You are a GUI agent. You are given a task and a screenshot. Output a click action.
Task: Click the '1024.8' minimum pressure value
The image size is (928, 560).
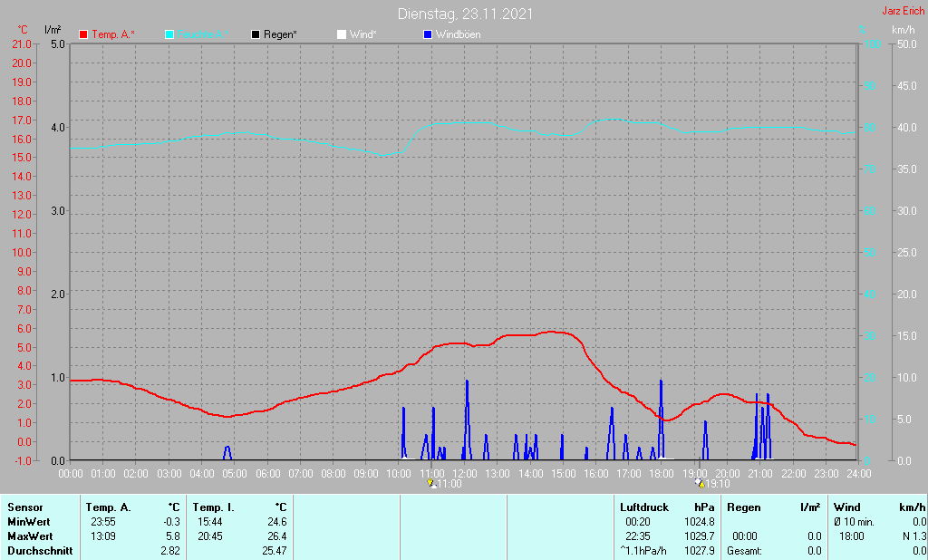700,522
